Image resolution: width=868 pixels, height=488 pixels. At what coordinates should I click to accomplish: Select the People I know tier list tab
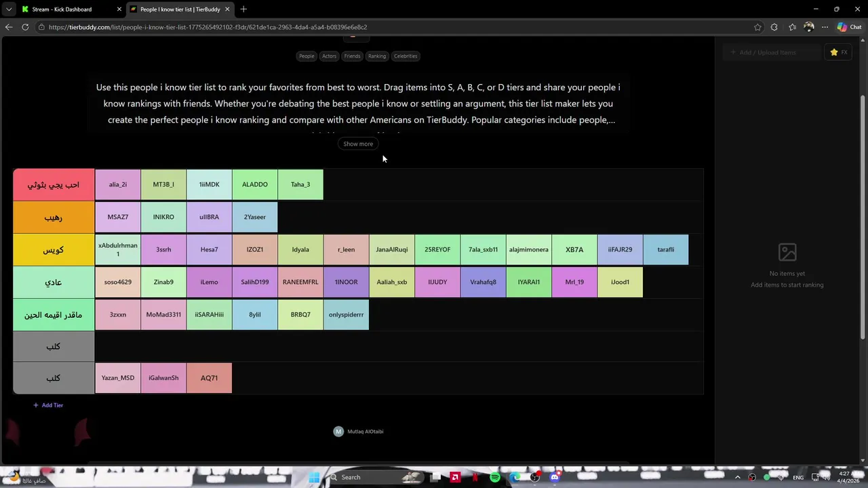pos(180,9)
